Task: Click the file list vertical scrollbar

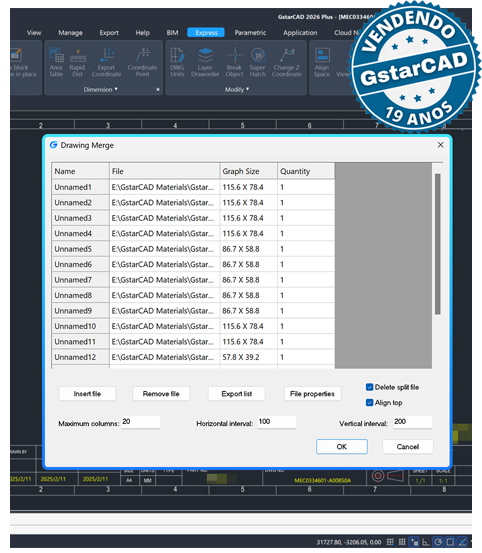Action: coord(438,244)
